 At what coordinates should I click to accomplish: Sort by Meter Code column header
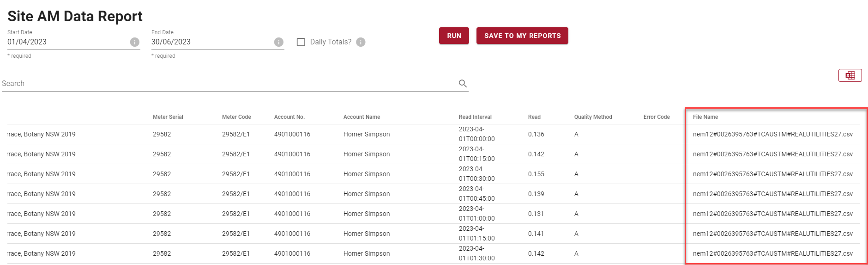(x=236, y=117)
